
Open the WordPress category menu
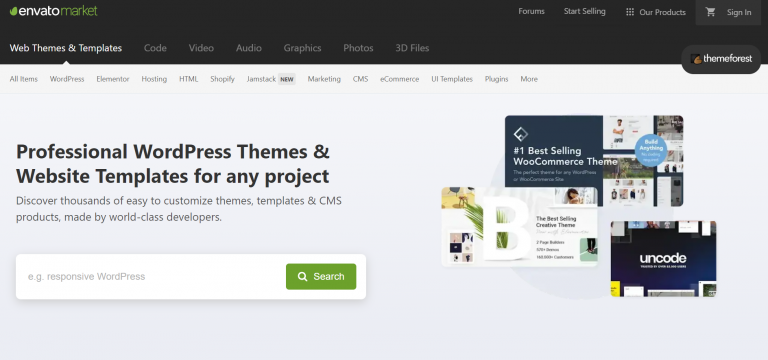[67, 79]
